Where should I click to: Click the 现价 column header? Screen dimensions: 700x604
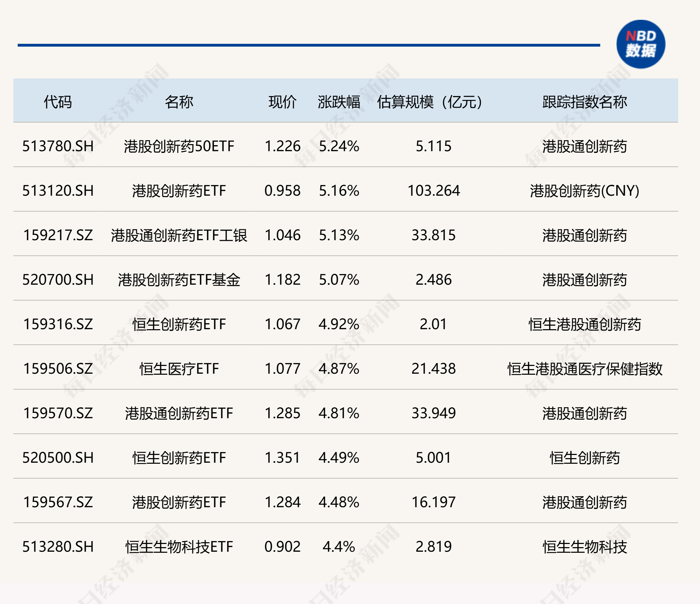[282, 102]
